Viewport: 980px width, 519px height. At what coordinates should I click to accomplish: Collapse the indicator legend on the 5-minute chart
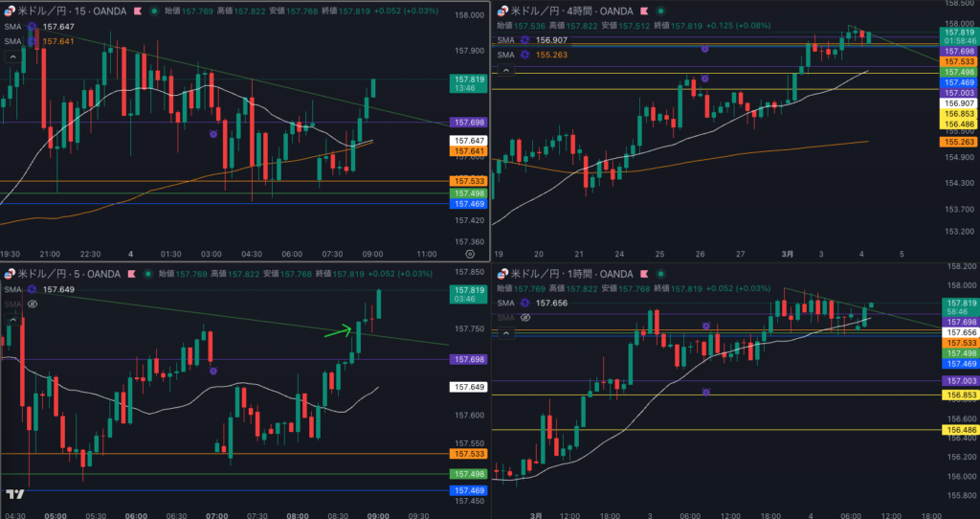(x=11, y=318)
